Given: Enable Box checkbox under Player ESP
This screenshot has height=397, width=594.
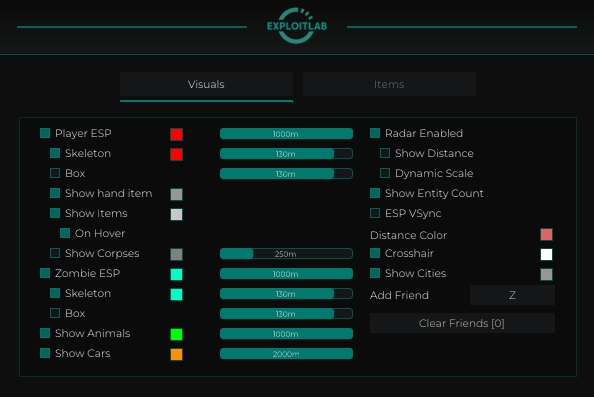Looking at the screenshot, I should [x=55, y=173].
